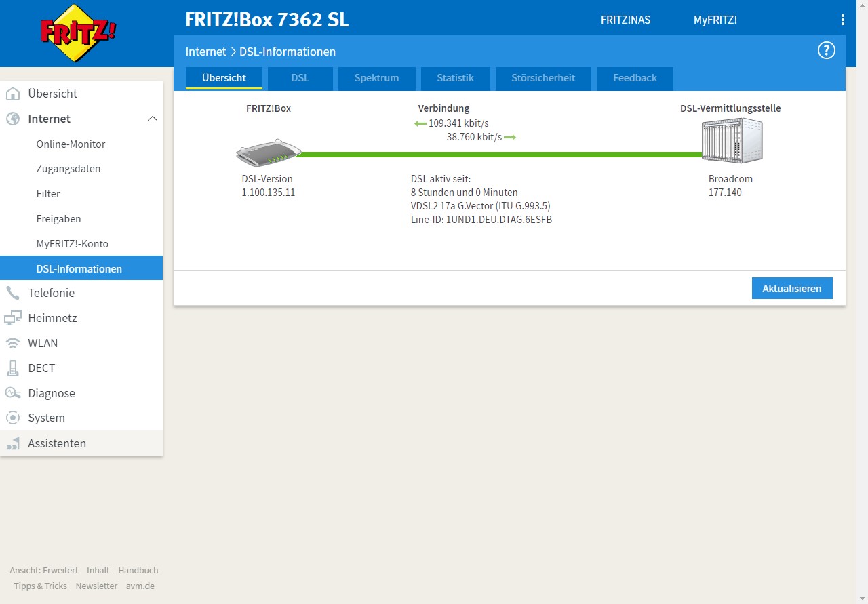
Task: Click the 8 Stunden und 0 Minuten text
Action: pos(465,193)
